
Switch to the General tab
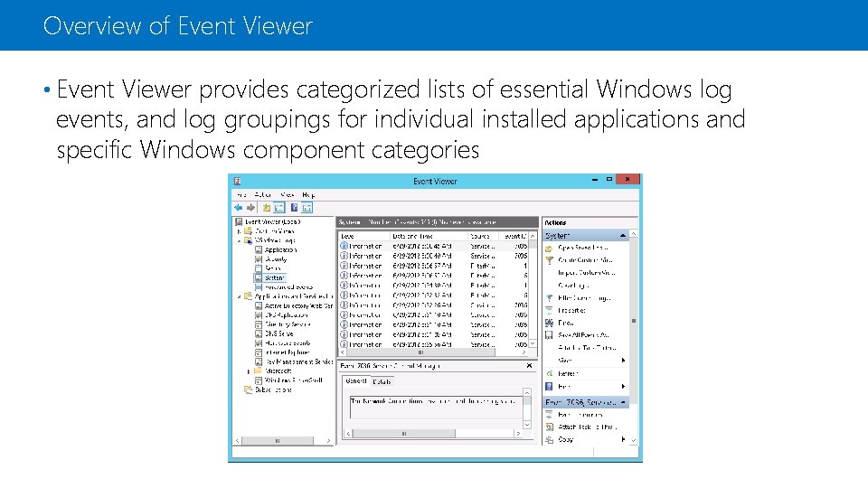tap(356, 381)
